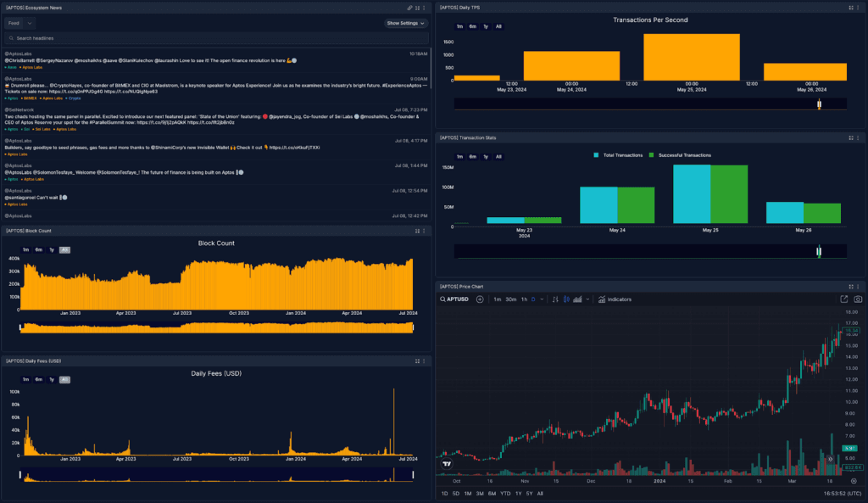This screenshot has height=503, width=868.
Task: Click the maximize icon on Daily TPS panel
Action: (850, 7)
